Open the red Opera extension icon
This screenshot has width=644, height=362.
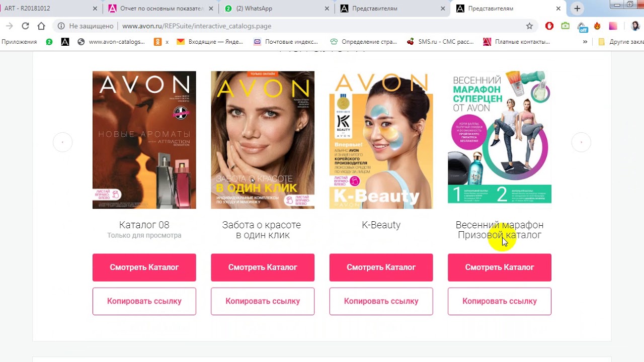pos(549,26)
